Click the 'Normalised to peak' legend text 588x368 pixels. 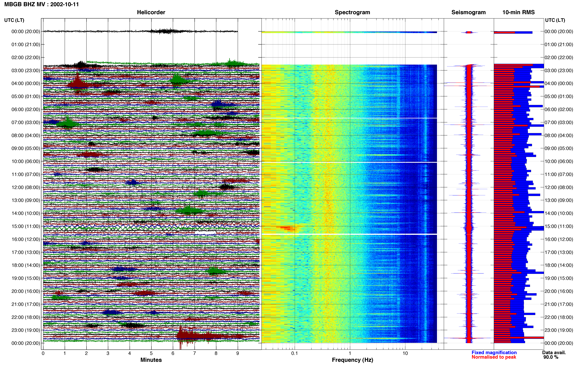tap(494, 357)
